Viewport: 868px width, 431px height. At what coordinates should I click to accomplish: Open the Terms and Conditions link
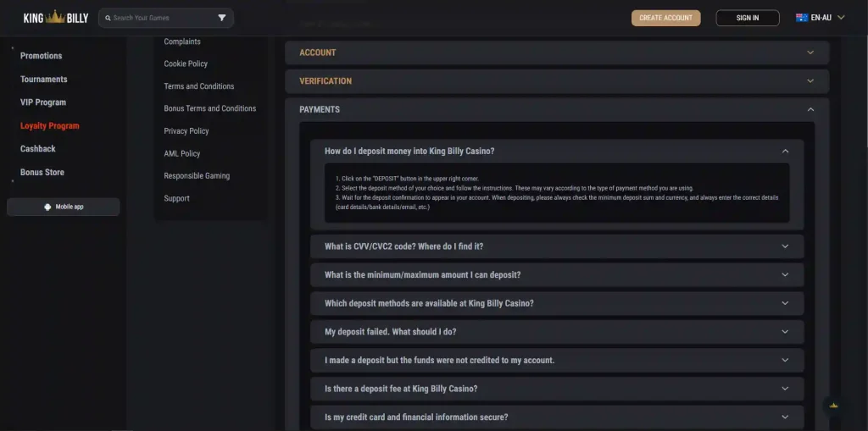click(198, 86)
